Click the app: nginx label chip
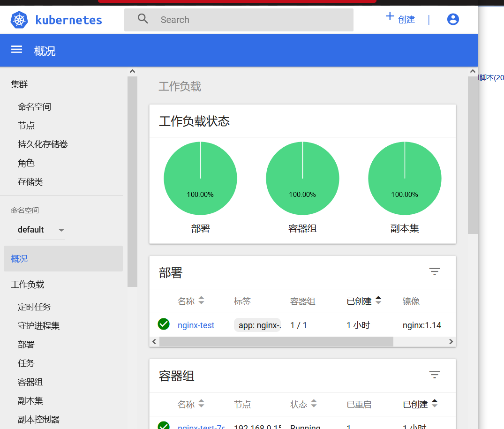504x429 pixels. click(257, 325)
